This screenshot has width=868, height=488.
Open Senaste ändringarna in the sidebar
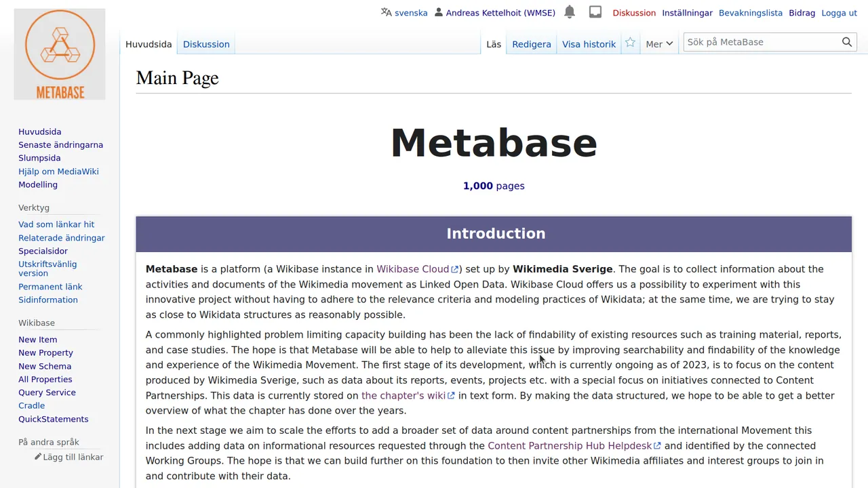[60, 145]
